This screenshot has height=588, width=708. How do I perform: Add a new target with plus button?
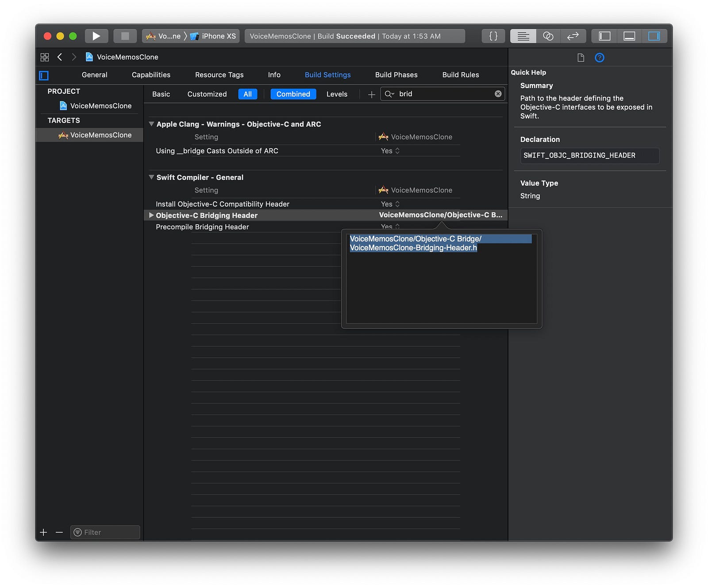coord(43,532)
